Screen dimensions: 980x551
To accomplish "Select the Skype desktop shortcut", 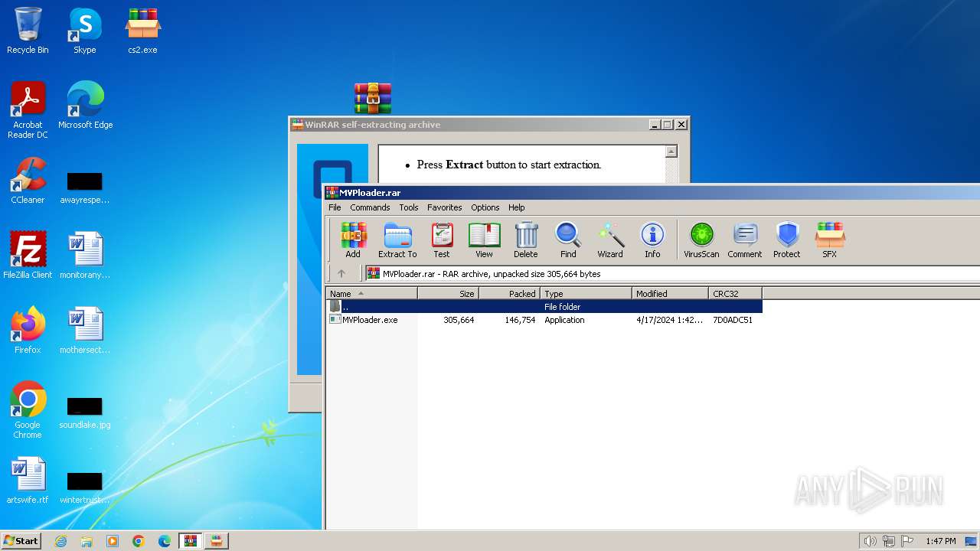I will 85,31.
